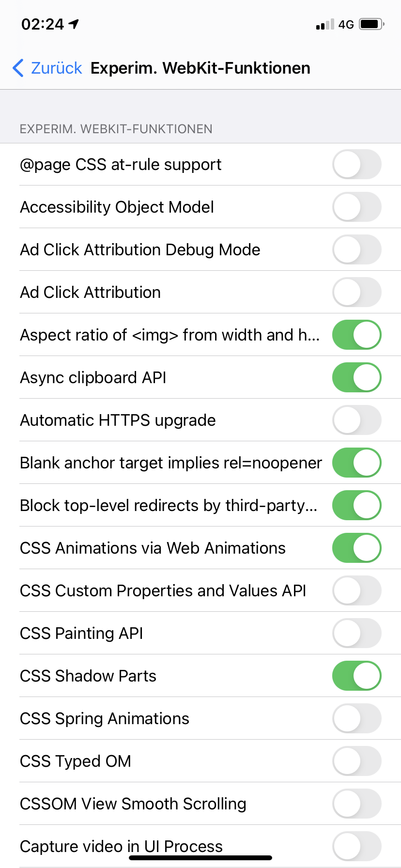Tap the blue back chevron icon
This screenshot has height=868, width=401.
click(18, 68)
